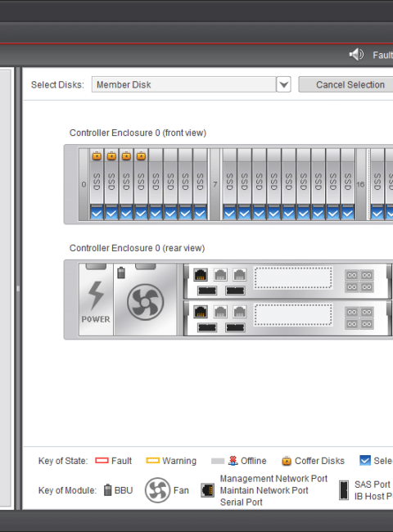This screenshot has width=393, height=532.
Task: Toggle the checkmark on the fourth SSD disk
Action: tap(141, 213)
